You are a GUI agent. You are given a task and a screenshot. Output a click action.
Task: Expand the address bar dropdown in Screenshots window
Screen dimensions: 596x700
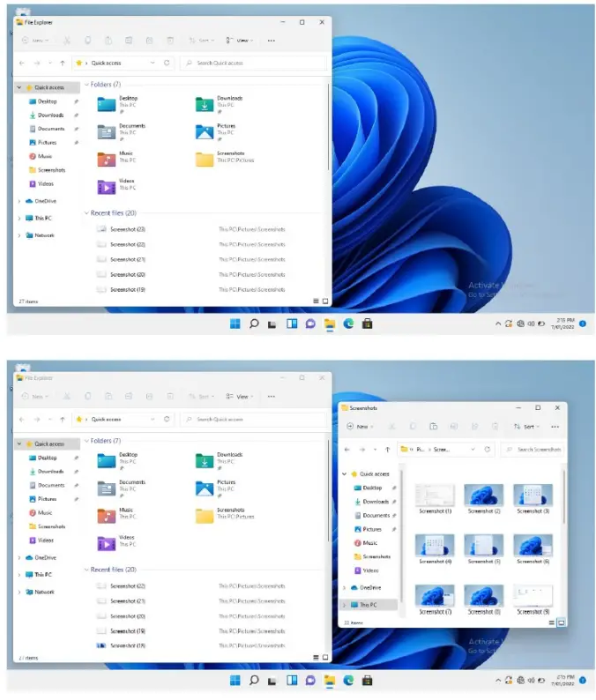tap(473, 450)
